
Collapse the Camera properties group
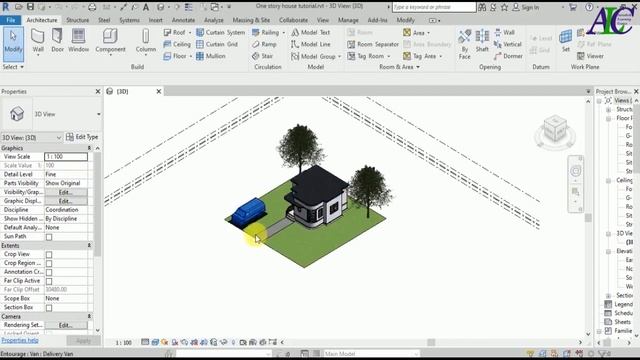tap(89, 316)
